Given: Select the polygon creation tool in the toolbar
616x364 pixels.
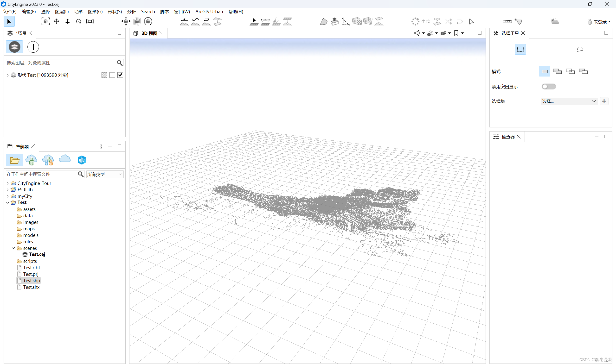Looking at the screenshot, I should (x=324, y=21).
